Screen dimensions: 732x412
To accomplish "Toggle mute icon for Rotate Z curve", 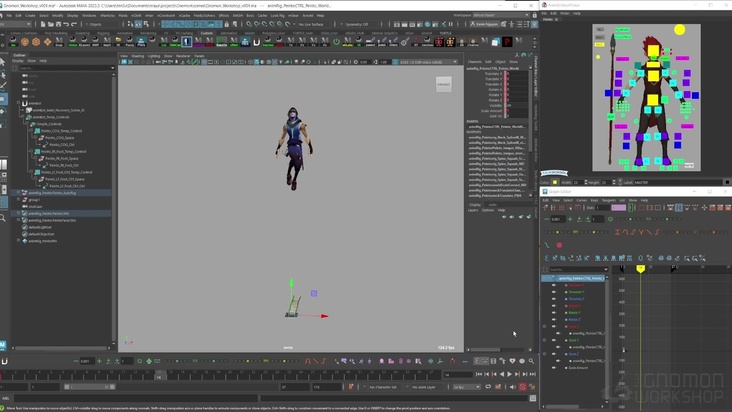I will click(554, 320).
